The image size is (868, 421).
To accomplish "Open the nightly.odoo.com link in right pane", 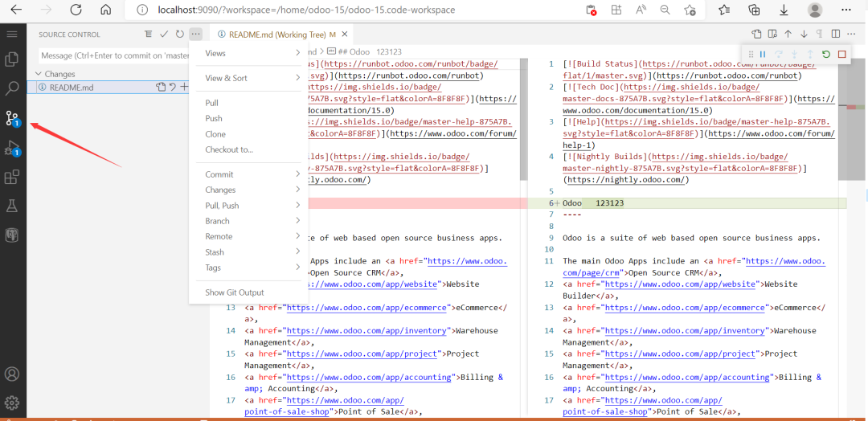I will (x=625, y=180).
